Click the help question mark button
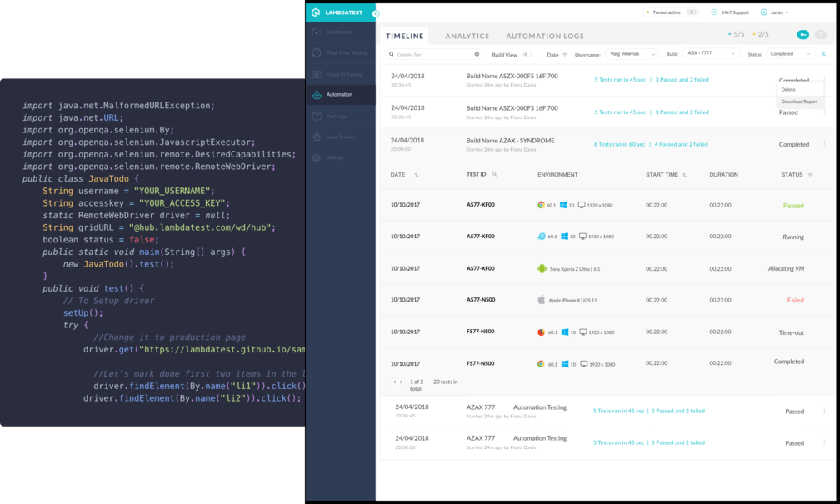 [x=821, y=35]
